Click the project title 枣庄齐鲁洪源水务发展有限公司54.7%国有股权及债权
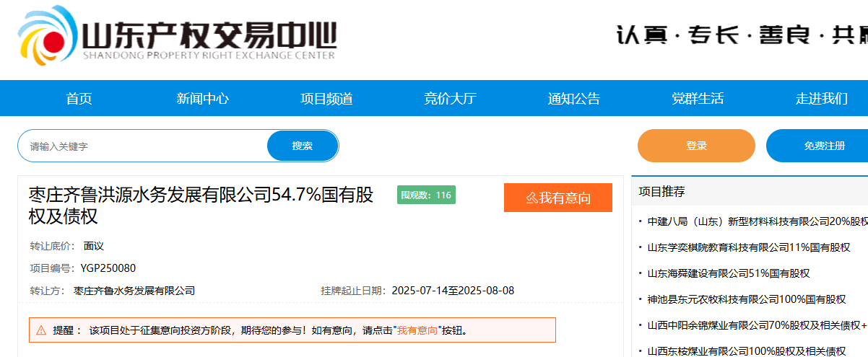868x357 pixels. [201, 206]
